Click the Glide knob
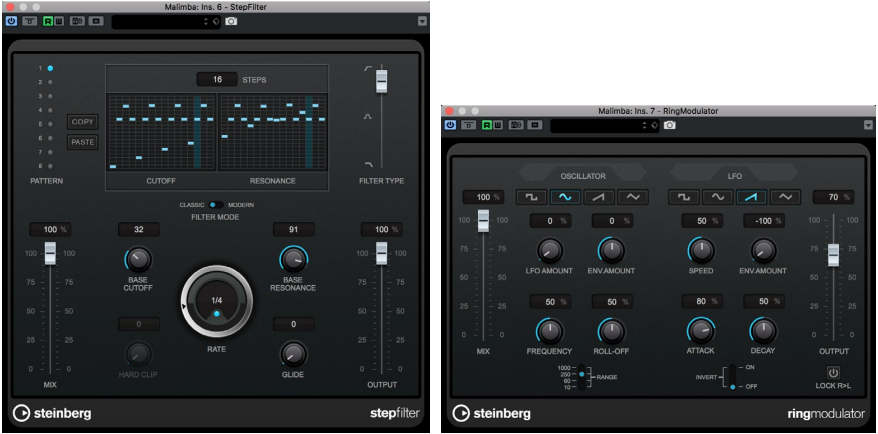 [293, 354]
